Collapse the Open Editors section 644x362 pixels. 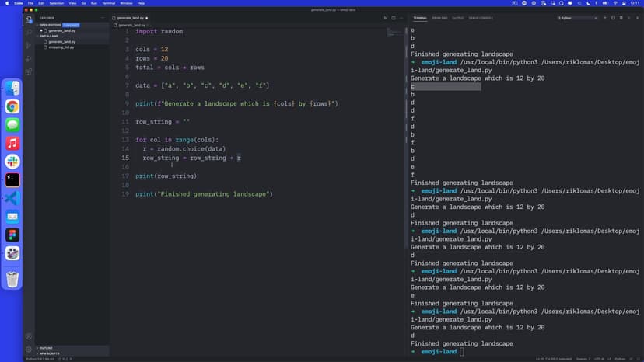50,25
